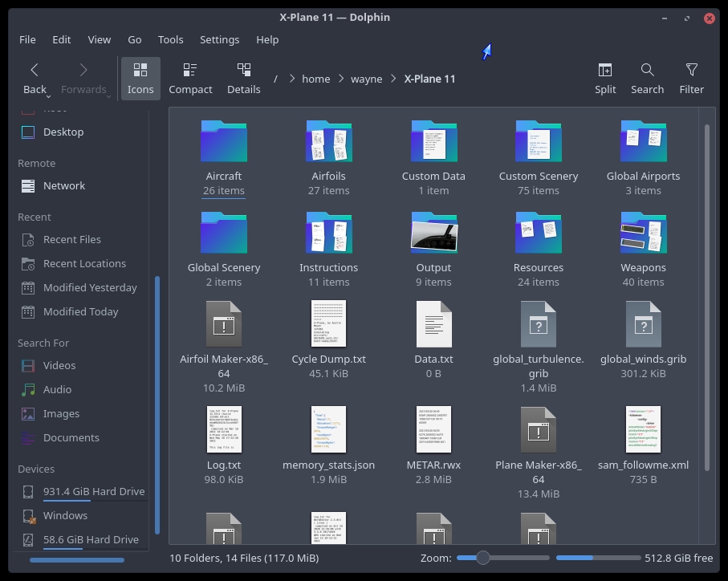The width and height of the screenshot is (728, 581).
Task: Click the Split view icon
Action: pos(605,71)
